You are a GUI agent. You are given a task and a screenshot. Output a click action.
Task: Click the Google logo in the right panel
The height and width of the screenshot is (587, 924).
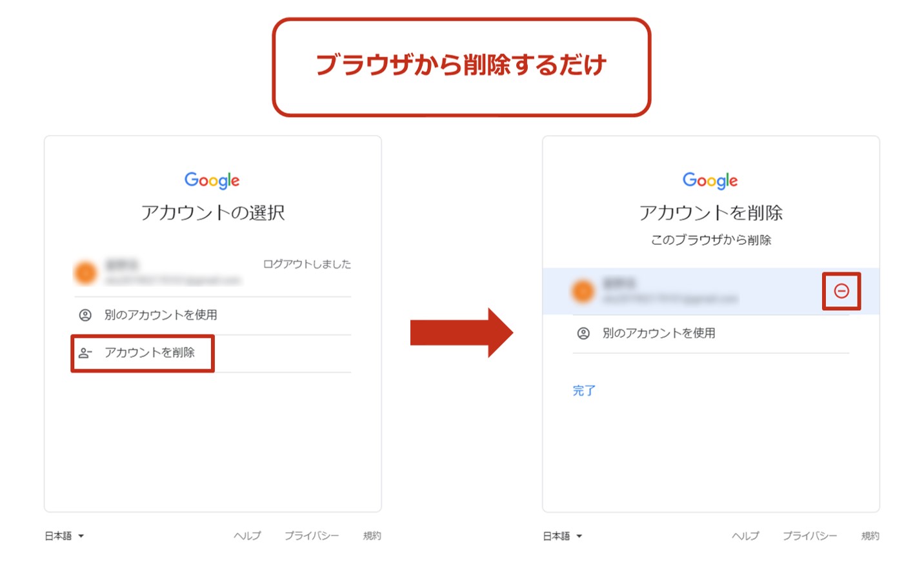coord(710,181)
